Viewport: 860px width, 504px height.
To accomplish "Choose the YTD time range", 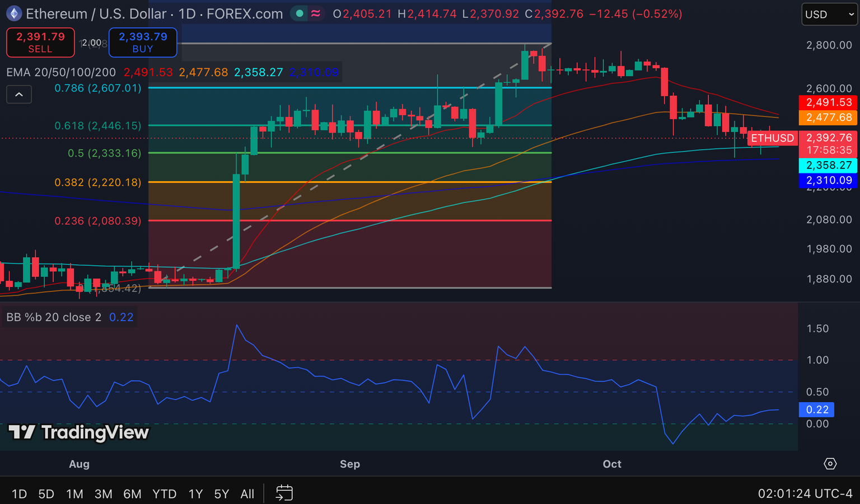I will (x=165, y=494).
